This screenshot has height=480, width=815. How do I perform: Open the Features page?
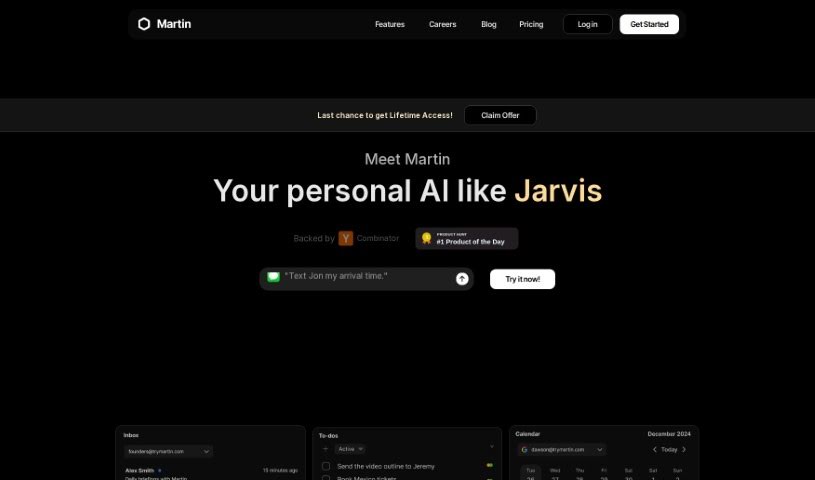pyautogui.click(x=390, y=24)
